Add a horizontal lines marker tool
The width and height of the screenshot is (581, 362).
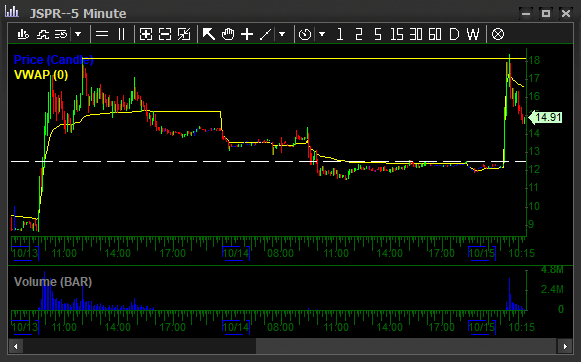pos(102,34)
